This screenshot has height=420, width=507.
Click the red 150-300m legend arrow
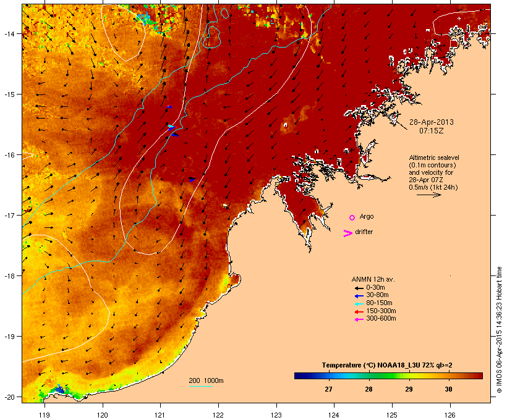359,312
